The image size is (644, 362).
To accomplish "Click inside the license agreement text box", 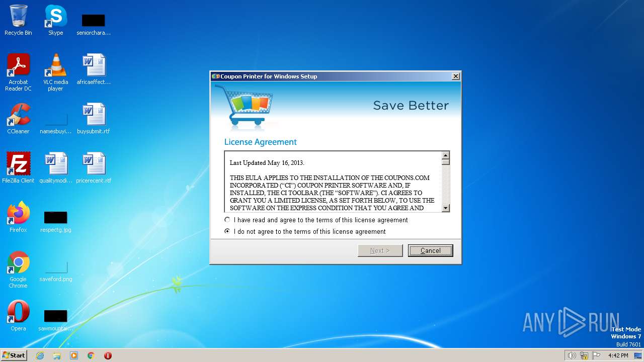I will coord(333,182).
